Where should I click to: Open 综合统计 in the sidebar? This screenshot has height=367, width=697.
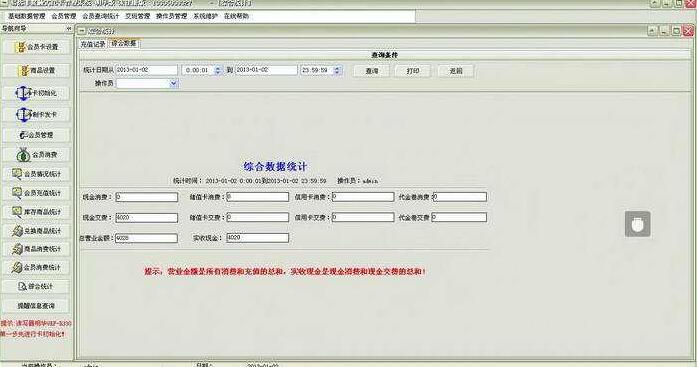pos(36,287)
